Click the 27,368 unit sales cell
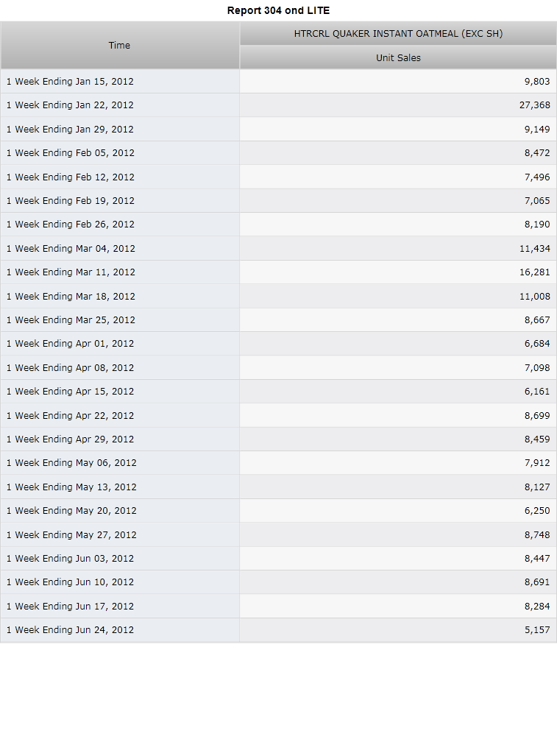Image resolution: width=557 pixels, height=756 pixels. click(398, 105)
